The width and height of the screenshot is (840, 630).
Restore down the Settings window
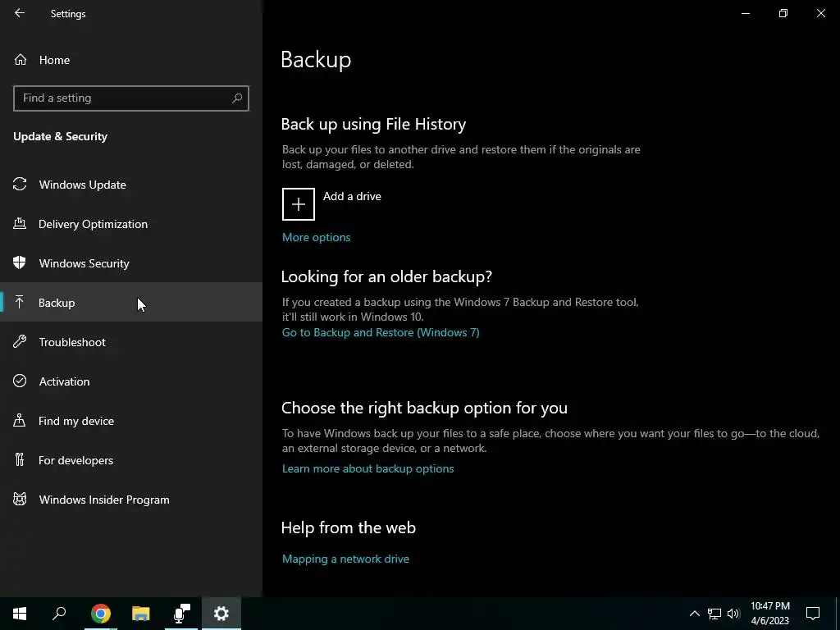tap(783, 13)
